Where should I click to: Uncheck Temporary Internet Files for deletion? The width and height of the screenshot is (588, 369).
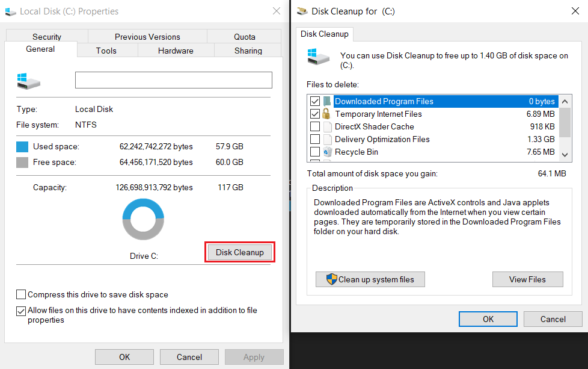pyautogui.click(x=316, y=114)
